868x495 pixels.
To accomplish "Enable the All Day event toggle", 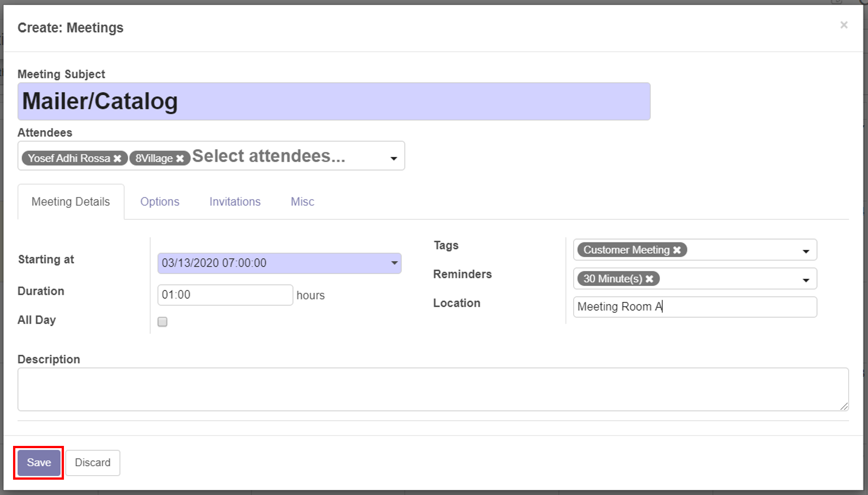I will 162,322.
